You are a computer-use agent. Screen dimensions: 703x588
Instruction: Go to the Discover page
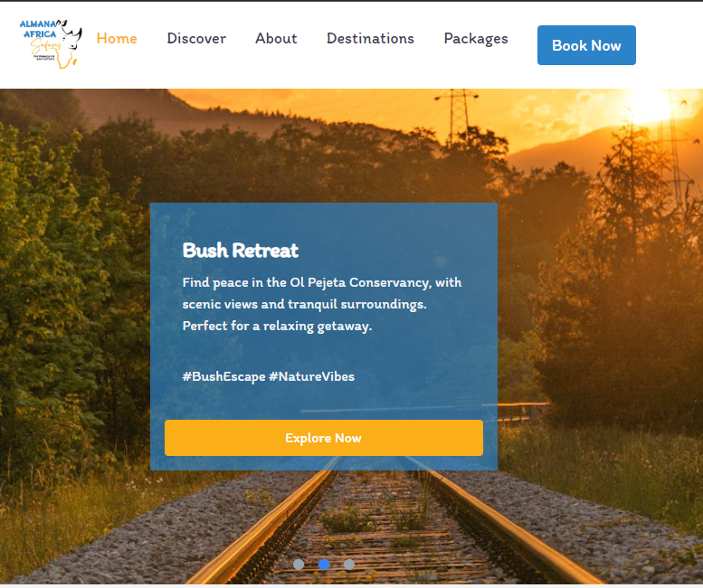click(196, 39)
